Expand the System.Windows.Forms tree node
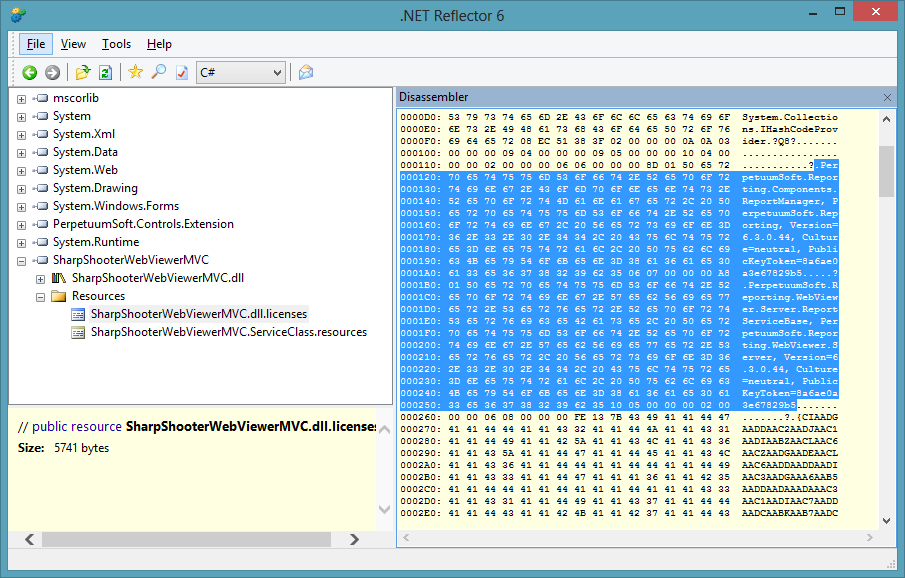Viewport: 905px width, 578px height. pyautogui.click(x=21, y=207)
